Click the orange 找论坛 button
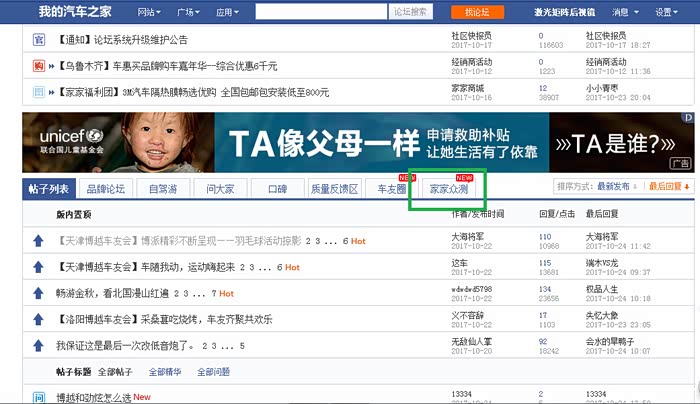Screen dimensions: 700x404 pyautogui.click(x=477, y=12)
